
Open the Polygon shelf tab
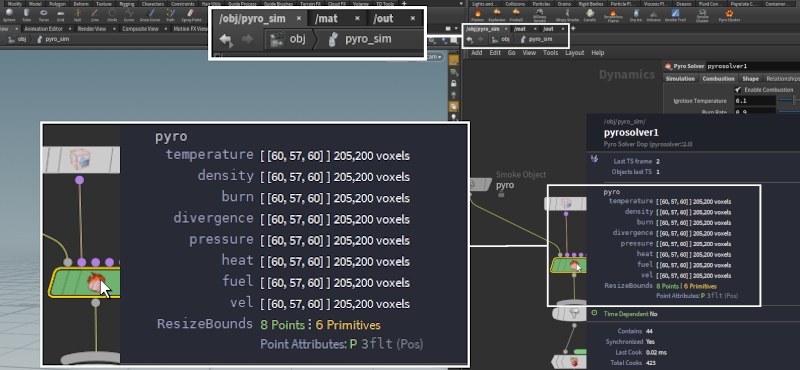click(58, 4)
